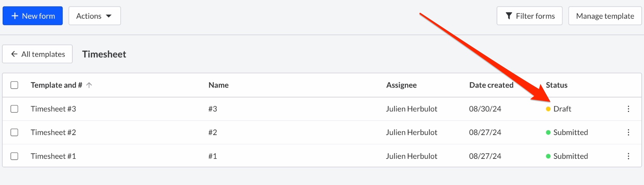644x185 pixels.
Task: Click green status dot on Timesheet #1
Action: click(548, 156)
